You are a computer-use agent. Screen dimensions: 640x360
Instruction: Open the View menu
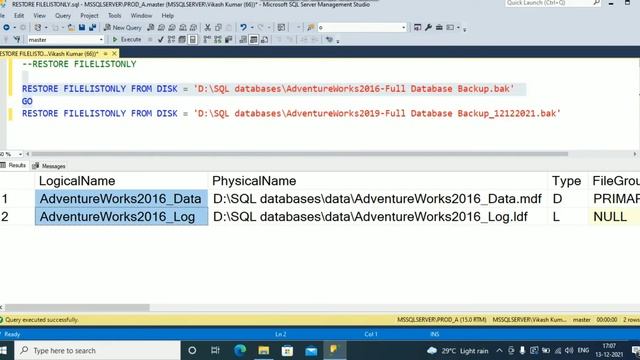tap(39, 16)
